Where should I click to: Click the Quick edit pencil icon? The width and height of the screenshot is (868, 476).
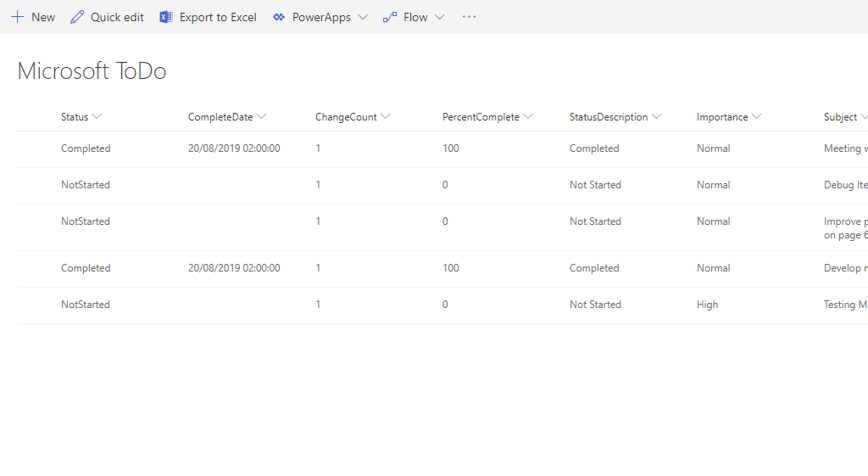77,17
